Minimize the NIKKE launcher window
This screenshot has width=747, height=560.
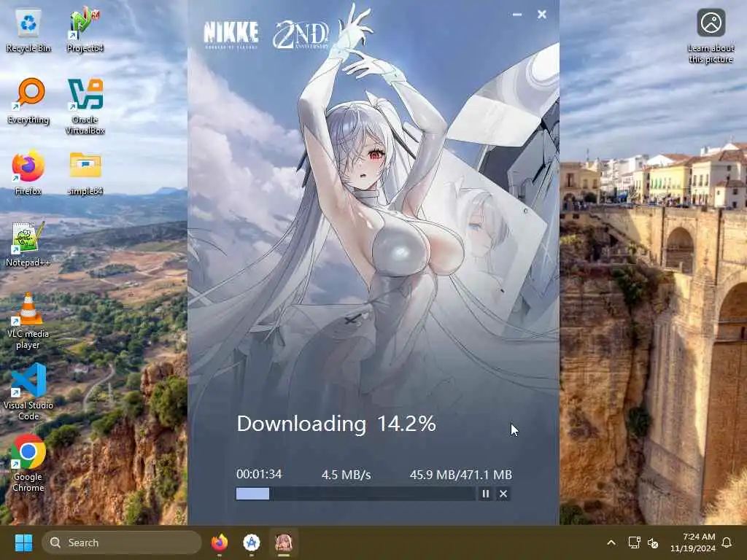tap(517, 15)
